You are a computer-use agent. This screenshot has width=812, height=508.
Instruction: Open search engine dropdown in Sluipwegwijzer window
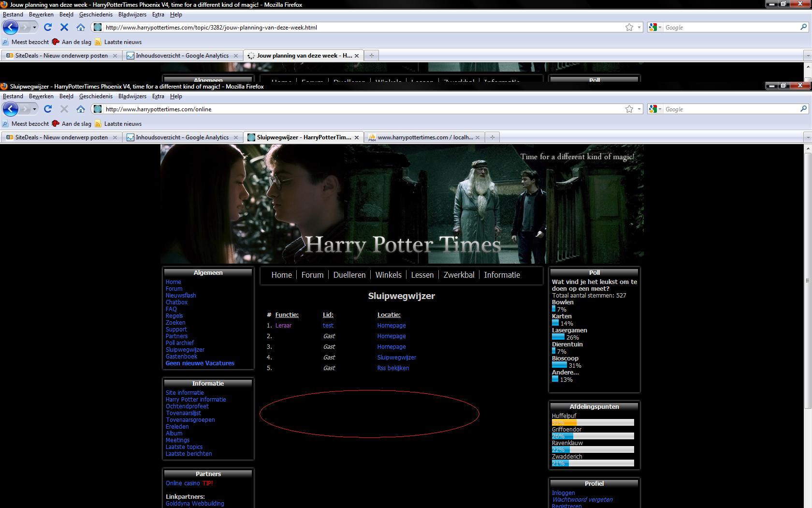click(659, 109)
